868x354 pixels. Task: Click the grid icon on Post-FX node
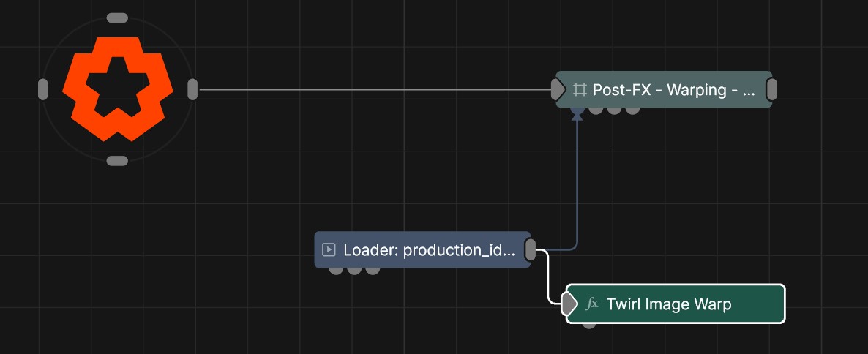(580, 89)
